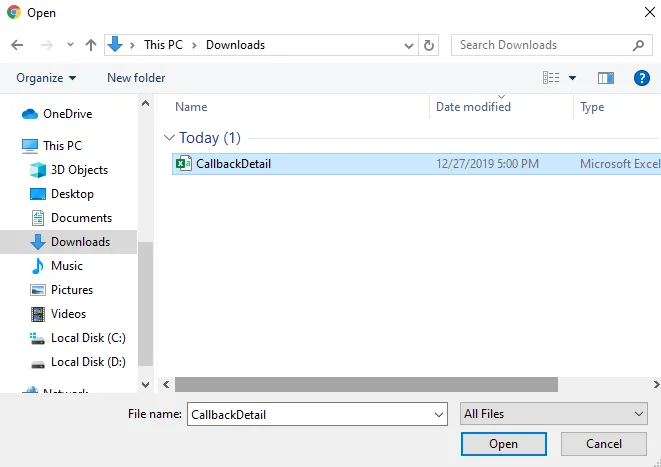This screenshot has height=467, width=661.
Task: Click the sidebar scroll-down arrow
Action: pyautogui.click(x=145, y=384)
